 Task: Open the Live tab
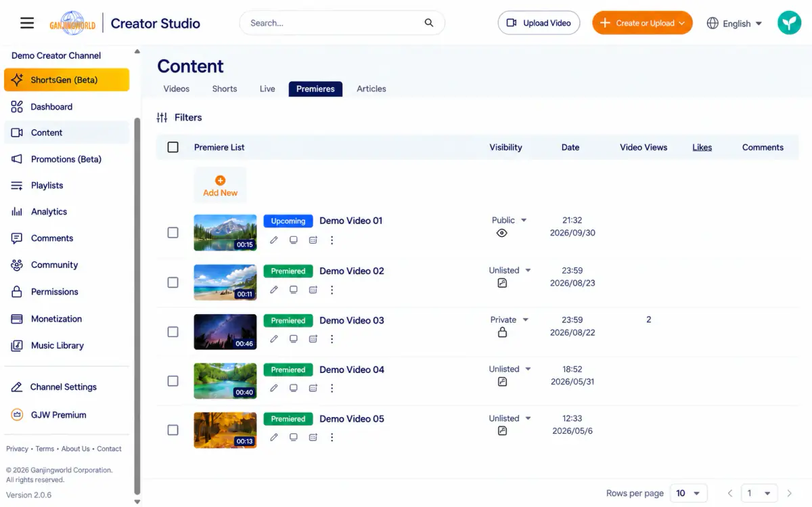267,89
